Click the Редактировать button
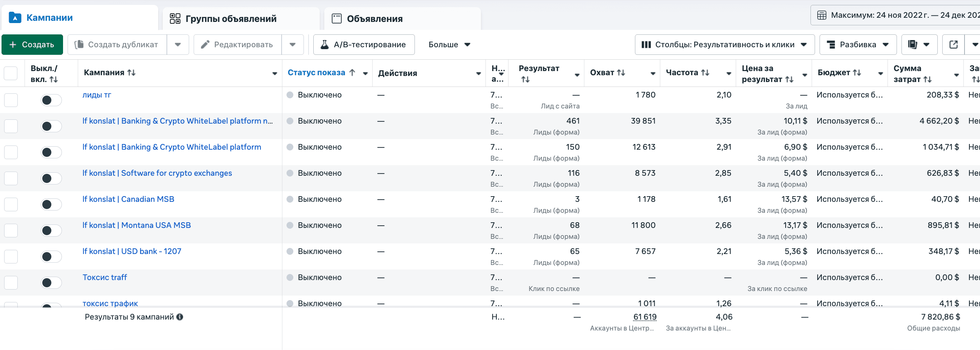 click(238, 45)
